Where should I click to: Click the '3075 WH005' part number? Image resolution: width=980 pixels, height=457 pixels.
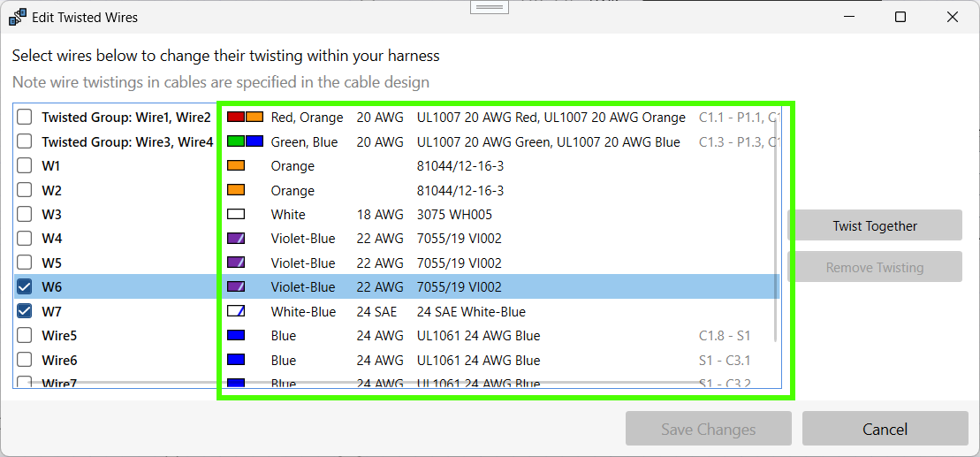(x=454, y=215)
